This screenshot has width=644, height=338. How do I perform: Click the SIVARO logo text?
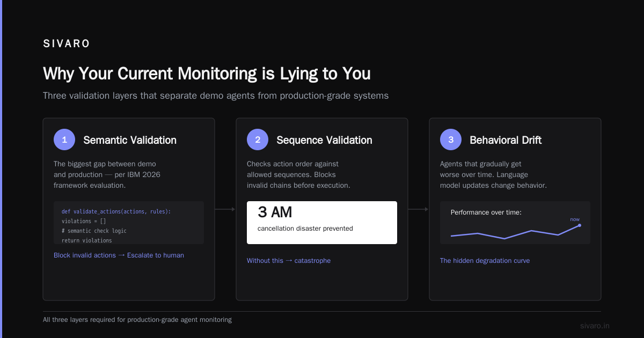pos(67,44)
